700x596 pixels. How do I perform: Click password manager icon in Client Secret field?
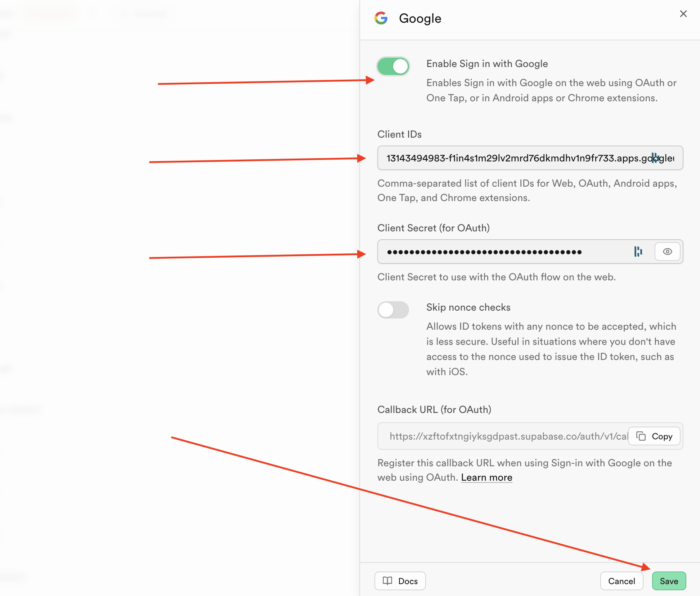coord(638,252)
